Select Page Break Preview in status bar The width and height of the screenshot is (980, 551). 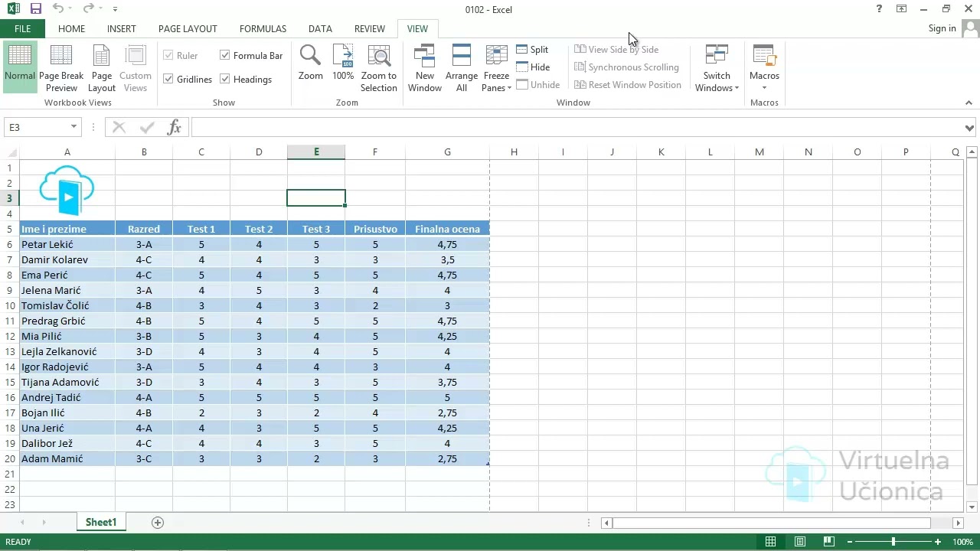click(x=829, y=542)
